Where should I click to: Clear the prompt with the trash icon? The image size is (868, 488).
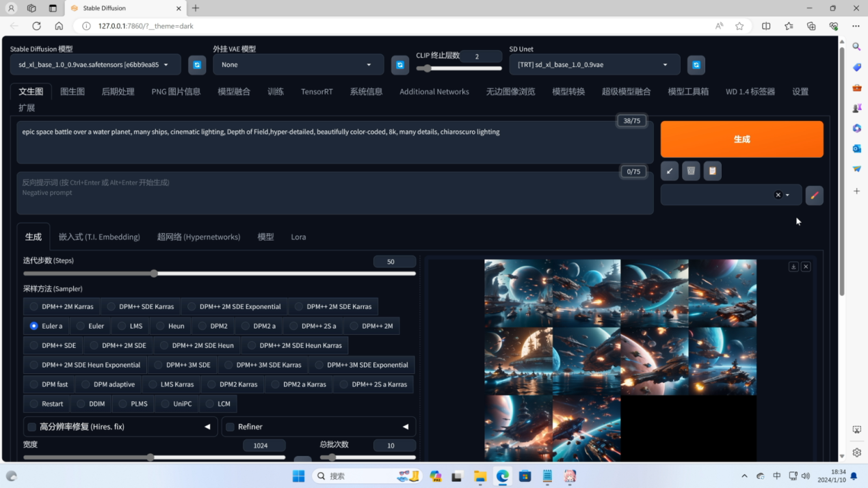coord(691,171)
